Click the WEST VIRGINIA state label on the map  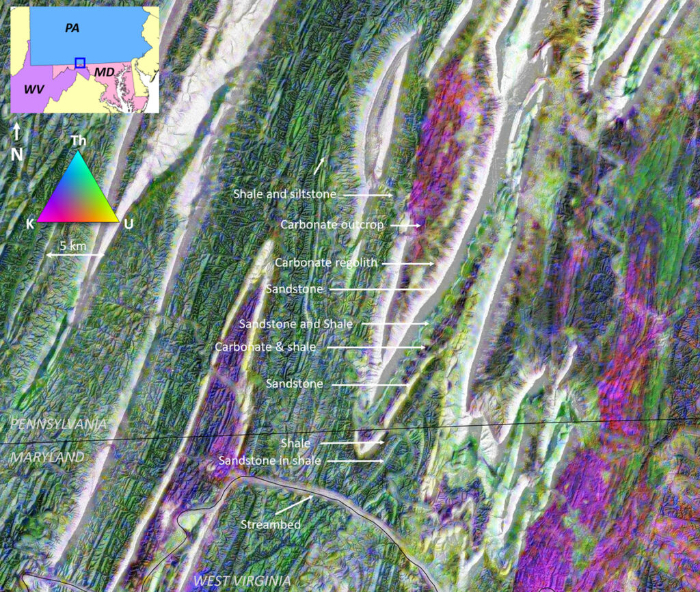tap(242, 581)
